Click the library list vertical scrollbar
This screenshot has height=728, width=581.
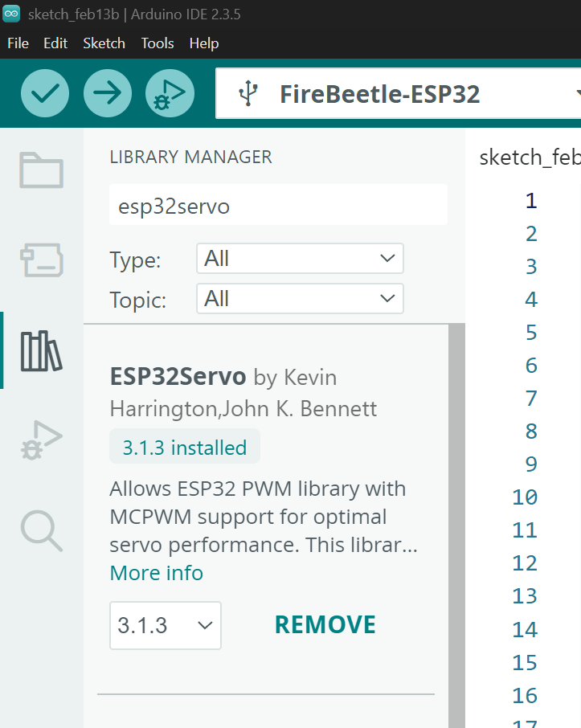point(456,482)
